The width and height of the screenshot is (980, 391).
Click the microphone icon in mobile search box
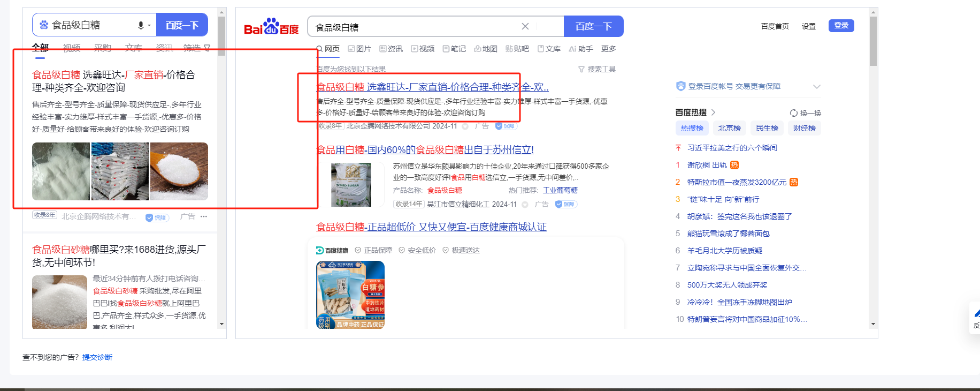click(141, 25)
